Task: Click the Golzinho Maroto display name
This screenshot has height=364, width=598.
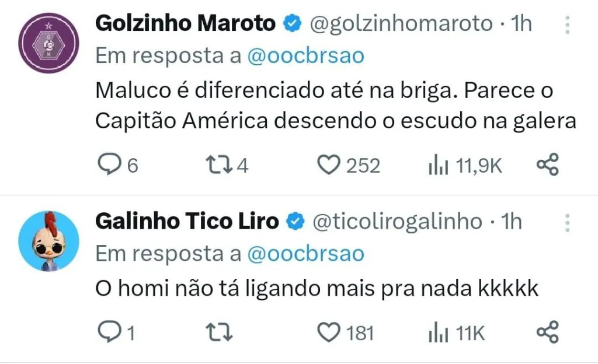Action: click(185, 23)
